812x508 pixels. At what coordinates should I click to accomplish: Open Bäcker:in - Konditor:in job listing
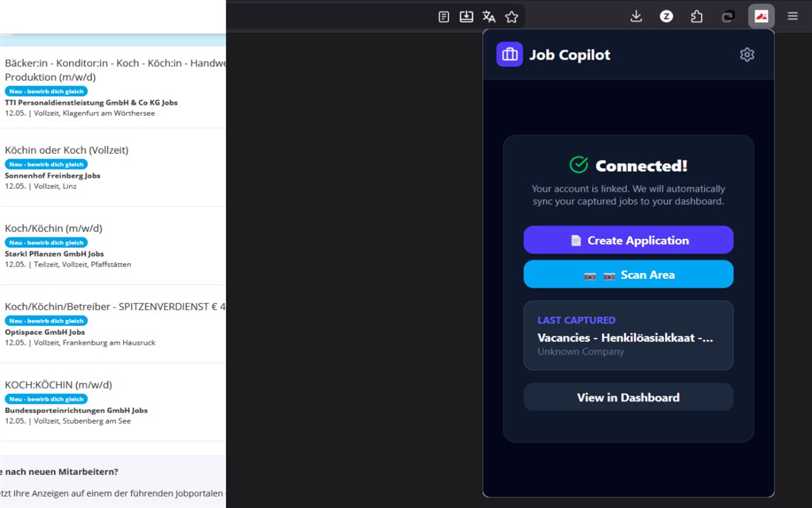[115, 70]
